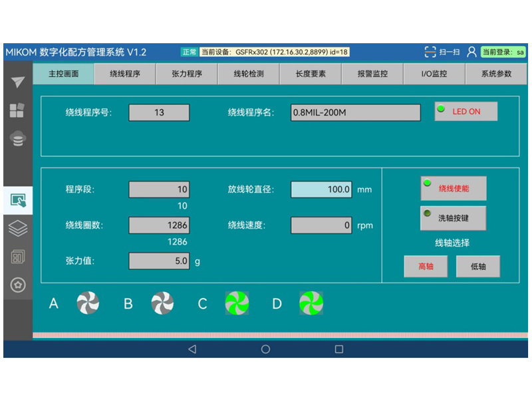The image size is (532, 399).
Task: Click the fan indicator for spindle A
Action: [x=87, y=303]
